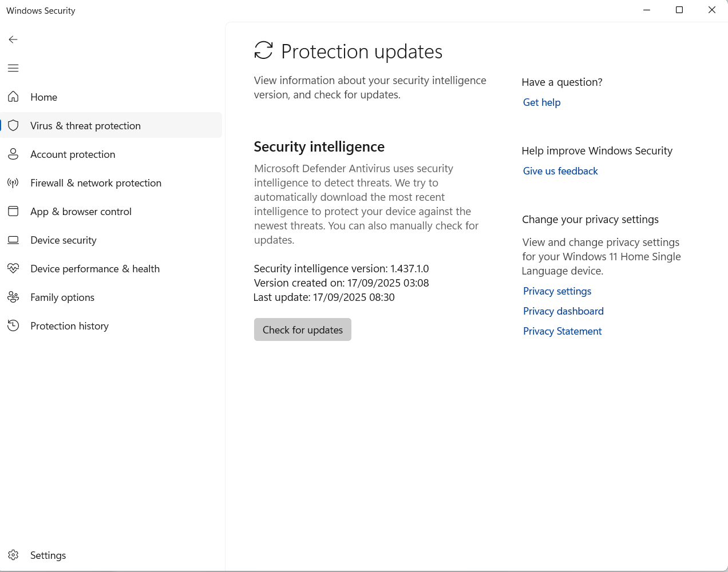Click the Firewall & network antenna icon
Image resolution: width=728 pixels, height=572 pixels.
(x=13, y=182)
